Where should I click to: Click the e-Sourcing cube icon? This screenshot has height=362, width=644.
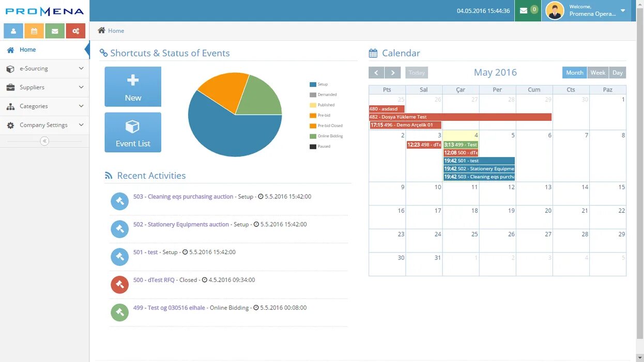click(x=10, y=69)
